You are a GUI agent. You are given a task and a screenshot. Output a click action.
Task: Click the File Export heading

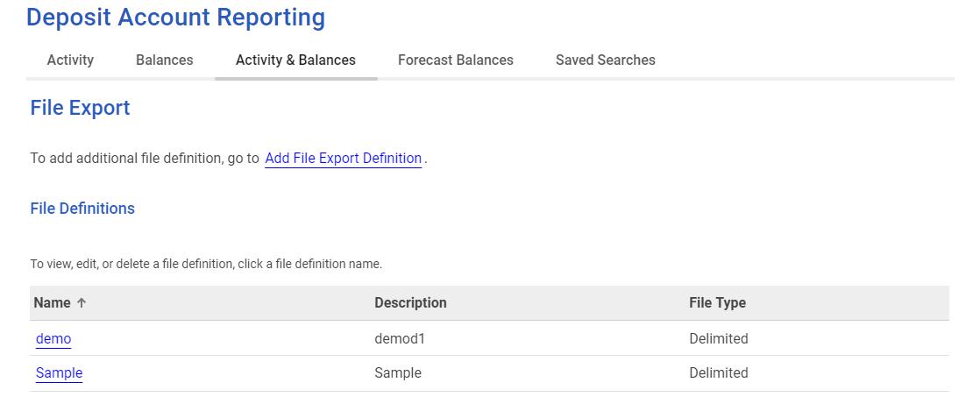point(80,109)
